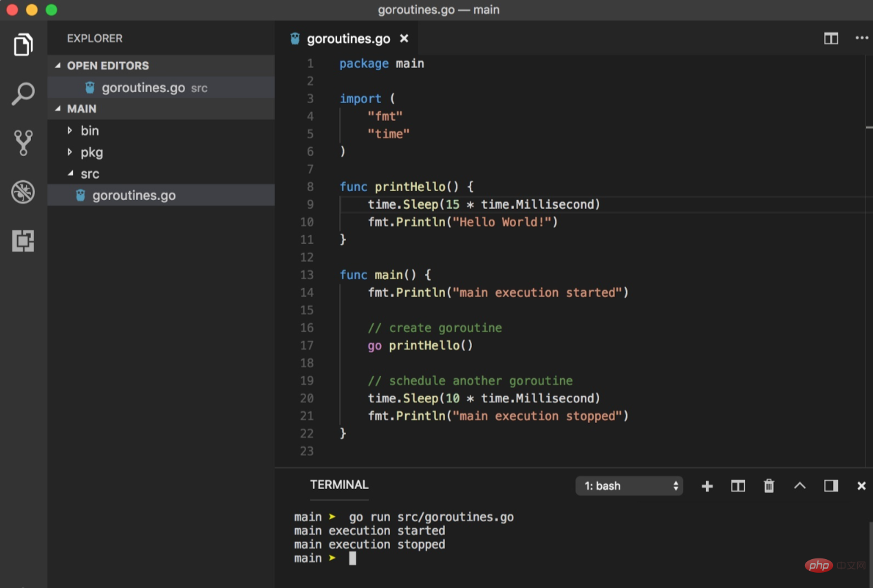This screenshot has height=588, width=873.
Task: Maximize terminal panel with up chevron
Action: pos(799,486)
